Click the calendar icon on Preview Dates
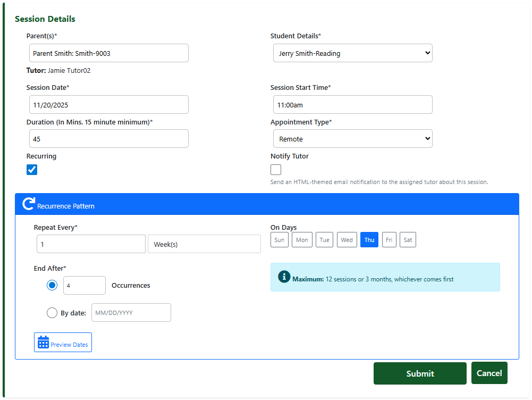Screen dimensions: 532x400 point(44,342)
